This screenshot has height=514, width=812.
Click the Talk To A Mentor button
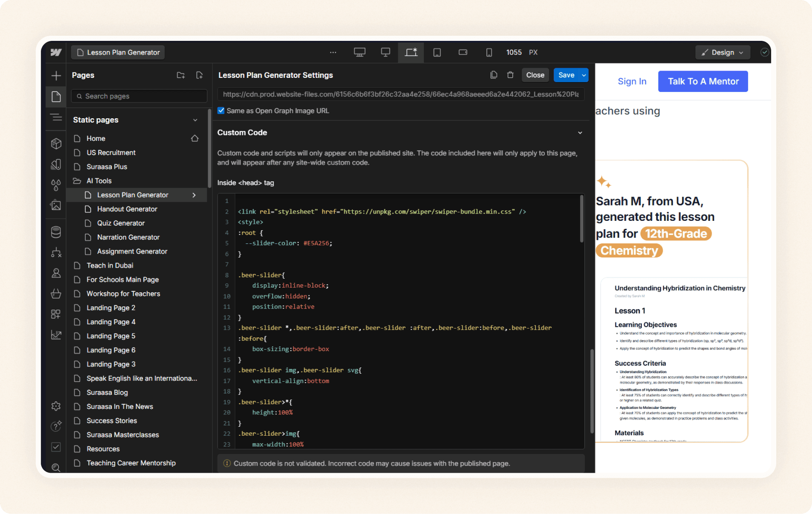tap(703, 81)
